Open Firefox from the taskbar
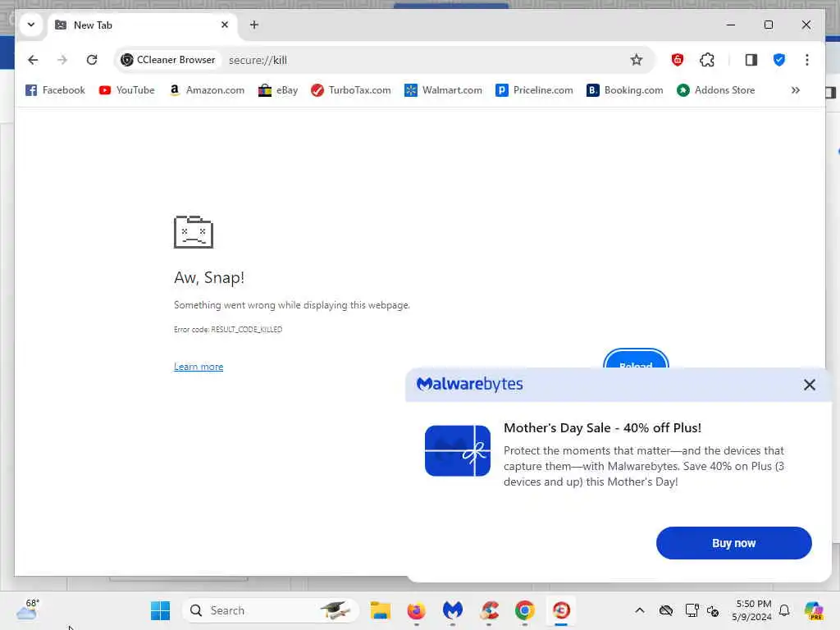 coord(416,610)
